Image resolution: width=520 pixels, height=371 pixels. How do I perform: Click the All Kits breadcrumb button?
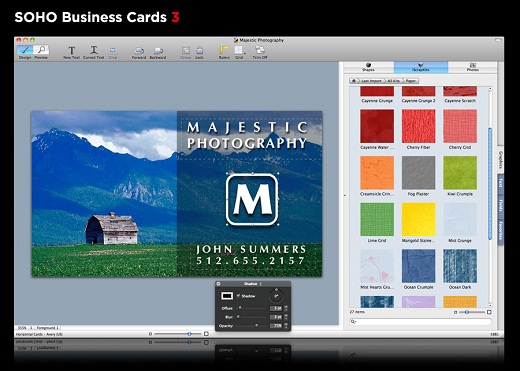[x=393, y=81]
